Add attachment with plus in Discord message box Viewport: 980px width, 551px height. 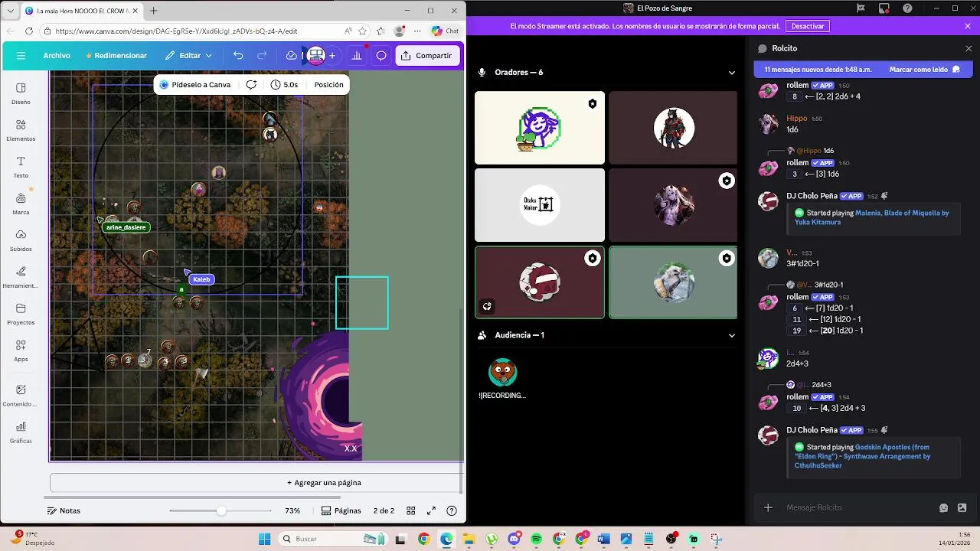768,507
